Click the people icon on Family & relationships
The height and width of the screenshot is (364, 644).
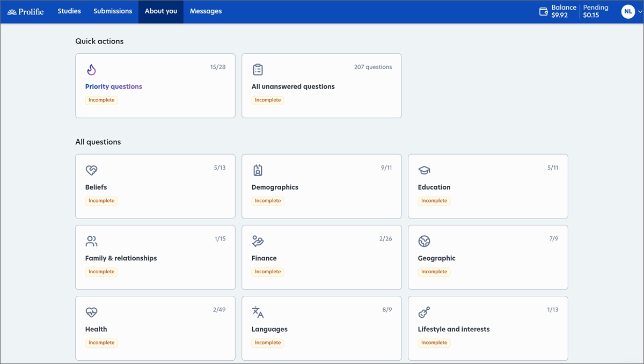(91, 241)
